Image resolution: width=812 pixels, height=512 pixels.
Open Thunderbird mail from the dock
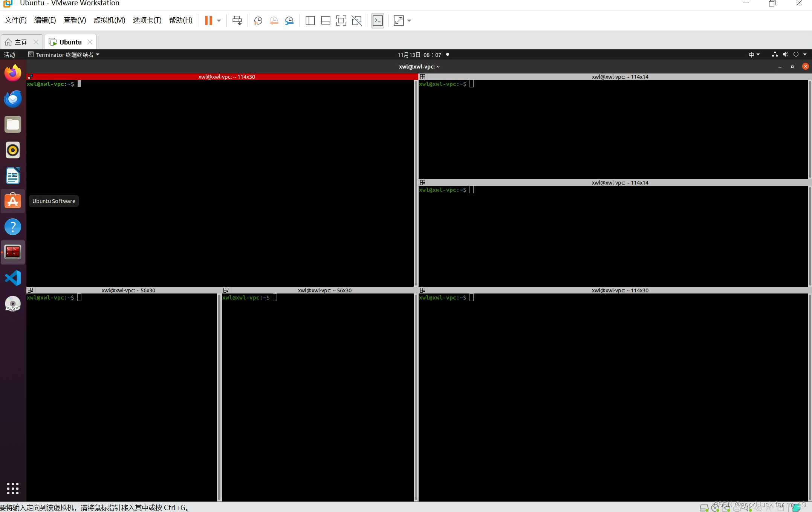point(12,99)
